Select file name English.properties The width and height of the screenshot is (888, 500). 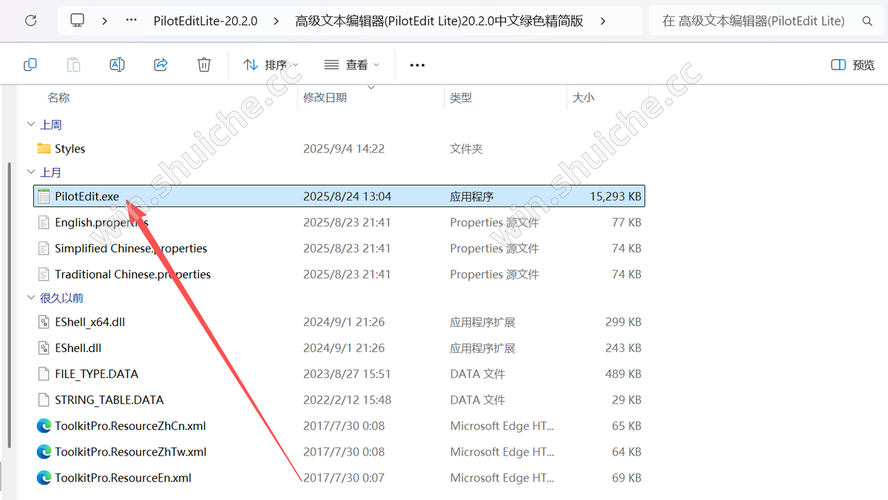point(101,223)
